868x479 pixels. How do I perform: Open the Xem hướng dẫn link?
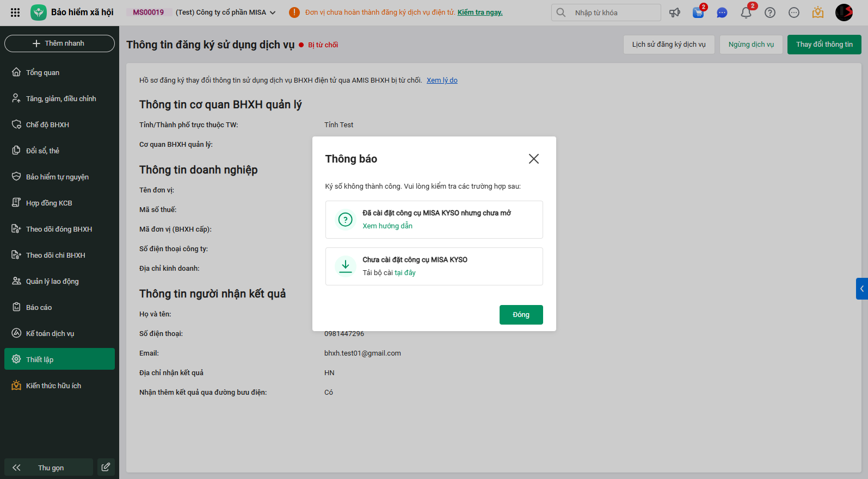[387, 226]
